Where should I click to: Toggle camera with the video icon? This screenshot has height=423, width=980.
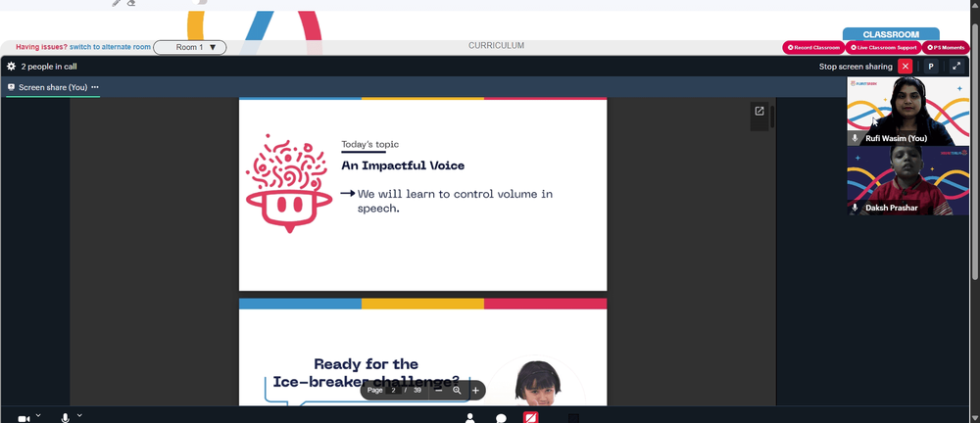(x=24, y=419)
